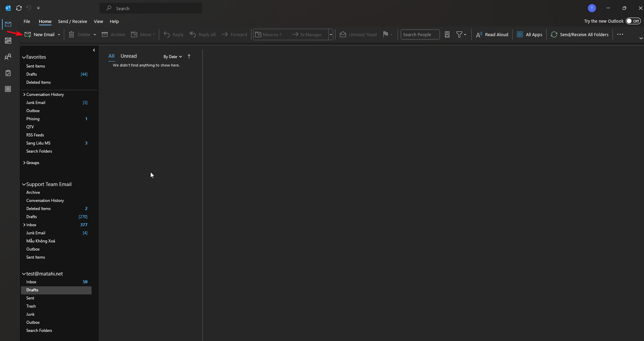Toggle the Try the new Outlook switch
Viewport: 644px width, 341px height.
pos(633,21)
